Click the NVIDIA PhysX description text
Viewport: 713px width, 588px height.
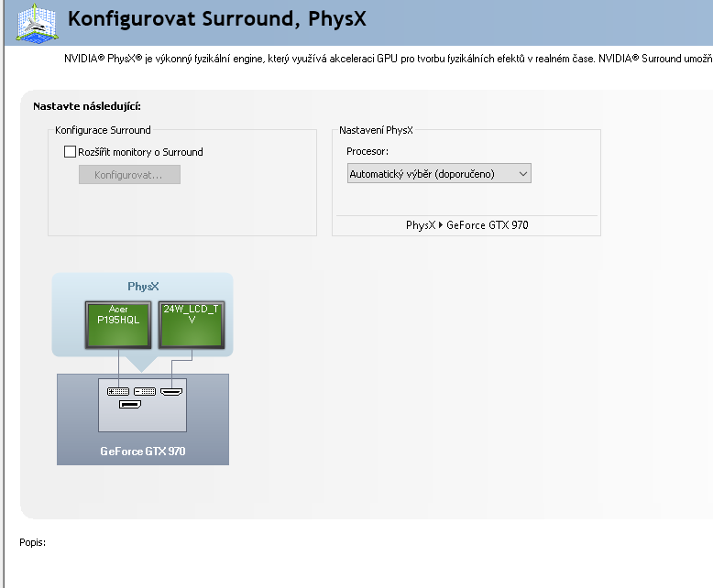coord(388,59)
